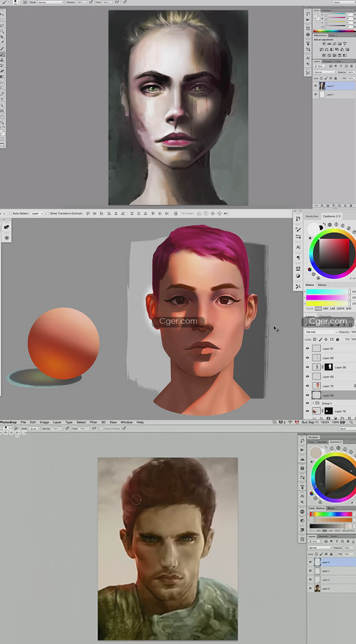Hide Layer 85
This screenshot has height=644, width=356.
(x=308, y=376)
